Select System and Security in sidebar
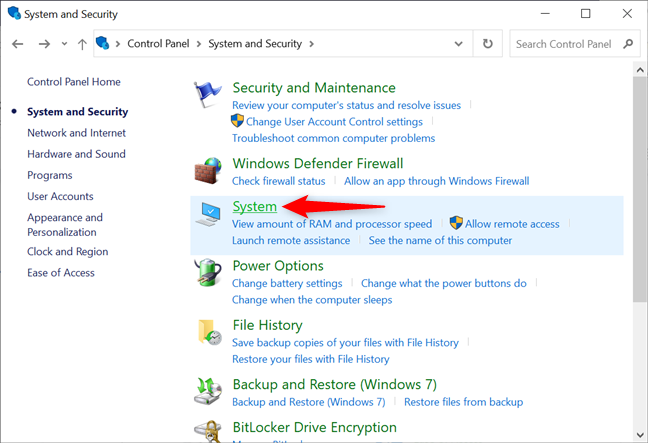The image size is (648, 443). pos(77,112)
